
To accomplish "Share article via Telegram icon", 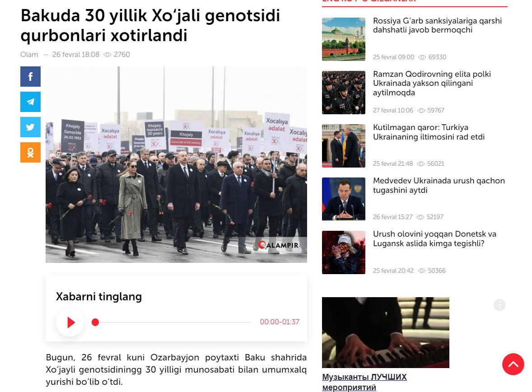I will [x=31, y=102].
